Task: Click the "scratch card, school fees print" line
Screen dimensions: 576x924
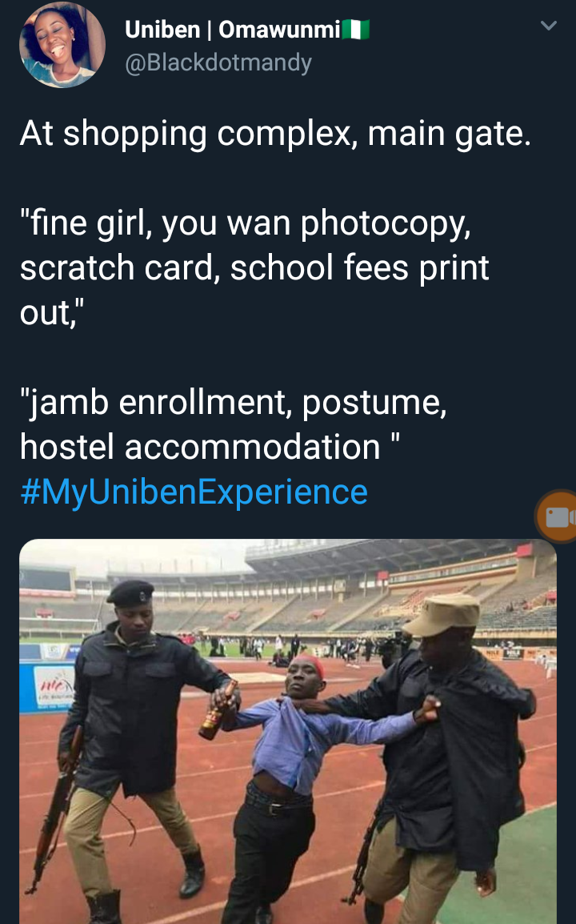Action: [254, 267]
